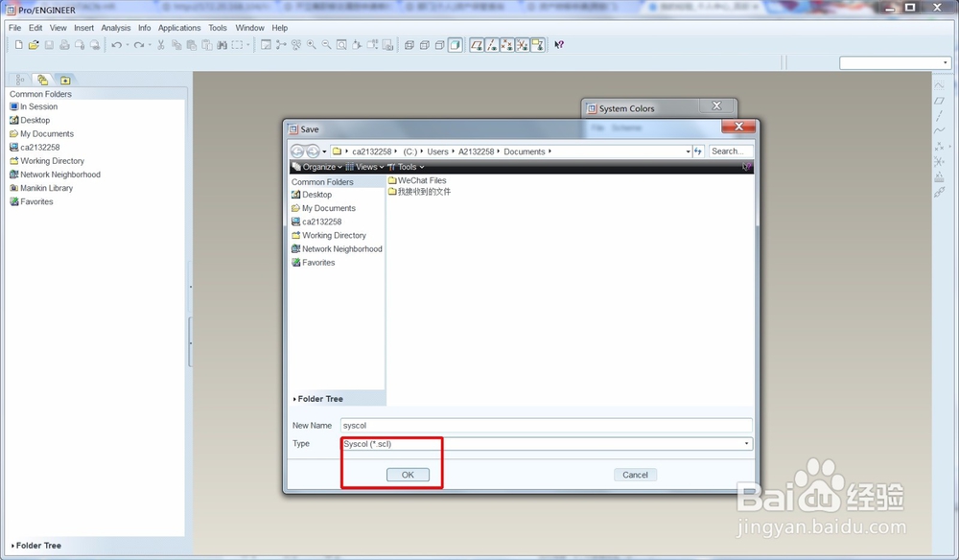Open the Help menu
Image resolution: width=959 pixels, height=560 pixels.
pos(279,28)
